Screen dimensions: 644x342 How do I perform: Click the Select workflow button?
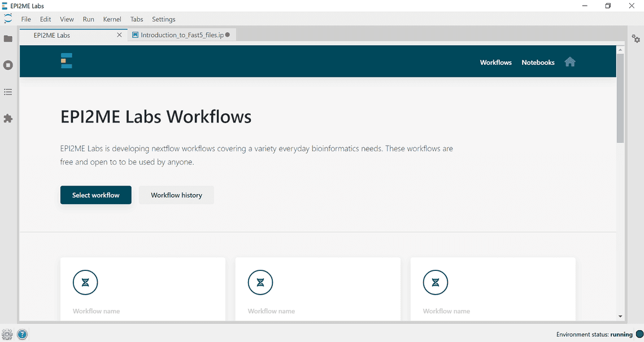click(x=95, y=195)
